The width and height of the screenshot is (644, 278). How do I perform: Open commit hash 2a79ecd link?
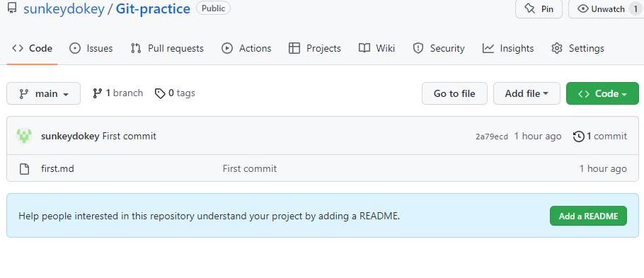click(492, 137)
